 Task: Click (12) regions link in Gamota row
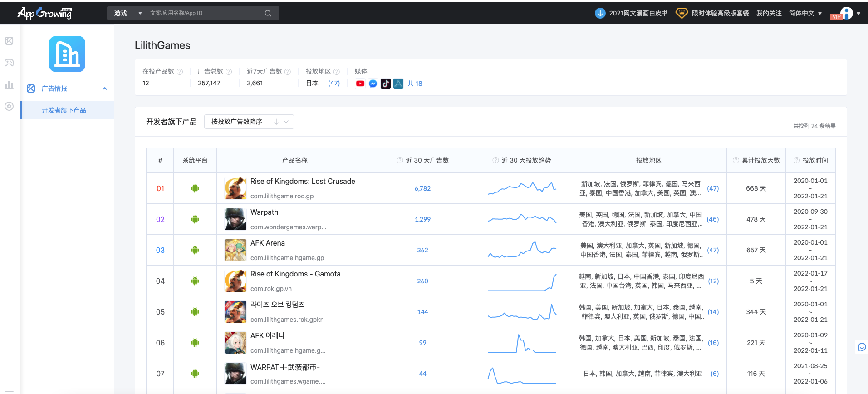713,281
